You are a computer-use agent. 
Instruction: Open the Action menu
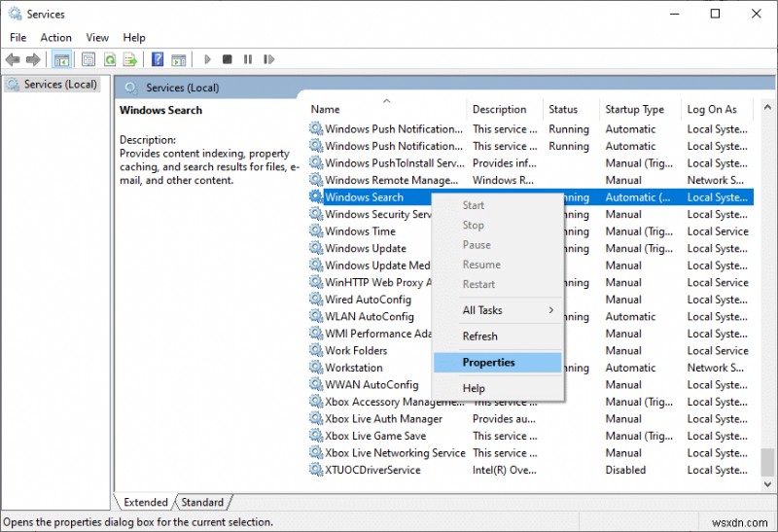[55, 37]
